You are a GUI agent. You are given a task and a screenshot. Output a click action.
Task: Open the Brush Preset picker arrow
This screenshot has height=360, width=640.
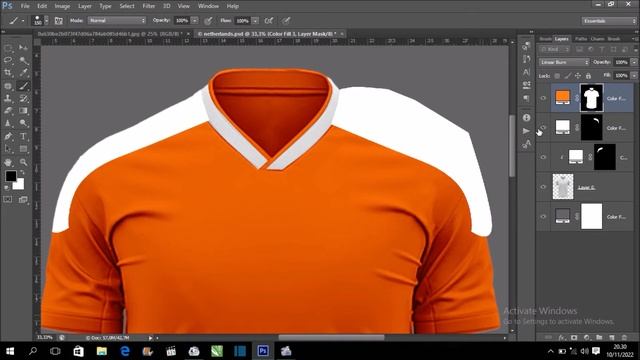[x=47, y=20]
